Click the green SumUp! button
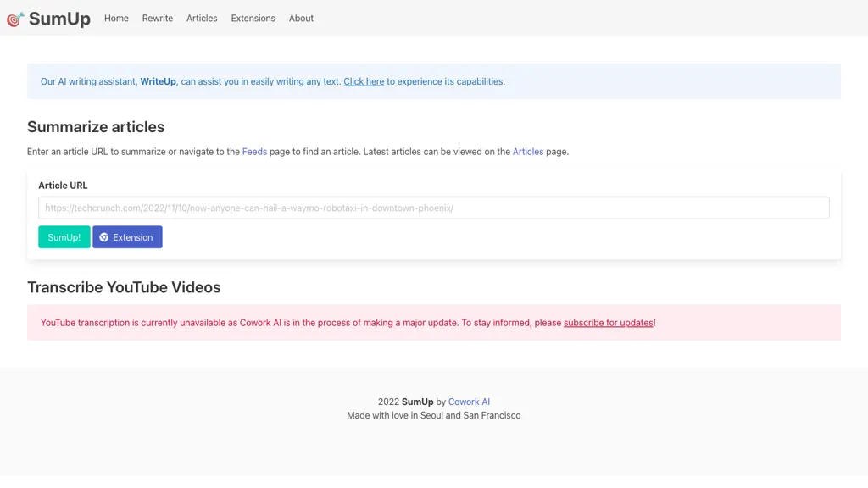 tap(64, 237)
